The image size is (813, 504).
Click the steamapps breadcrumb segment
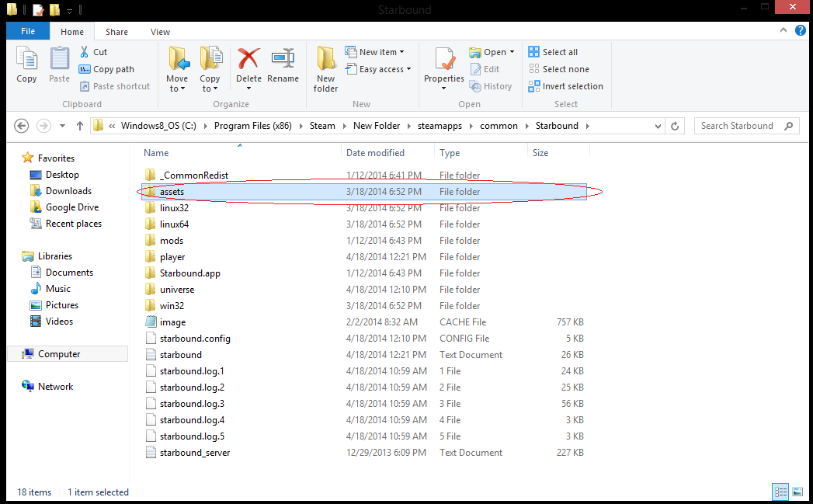click(440, 126)
